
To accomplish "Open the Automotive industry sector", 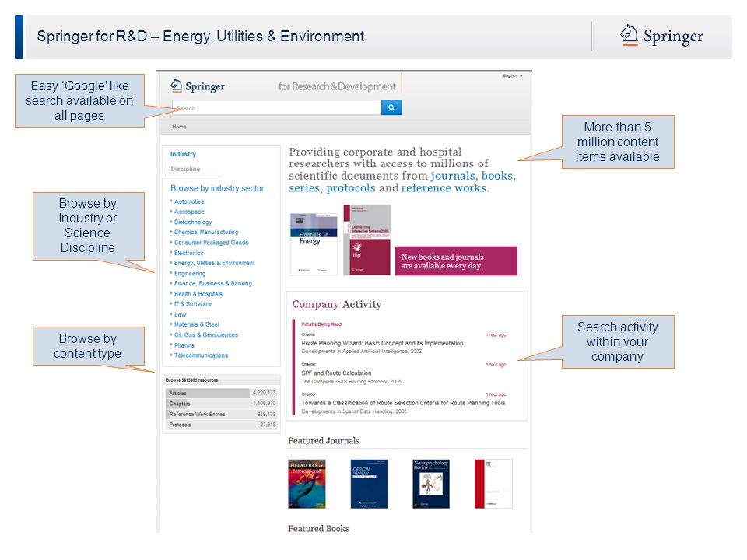I will point(189,202).
